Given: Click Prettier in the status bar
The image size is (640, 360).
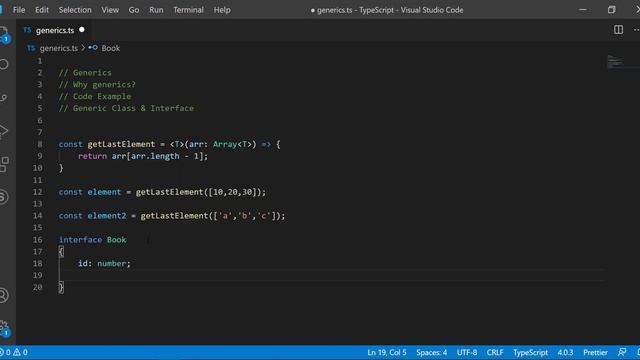Looking at the screenshot, I should tap(595, 352).
